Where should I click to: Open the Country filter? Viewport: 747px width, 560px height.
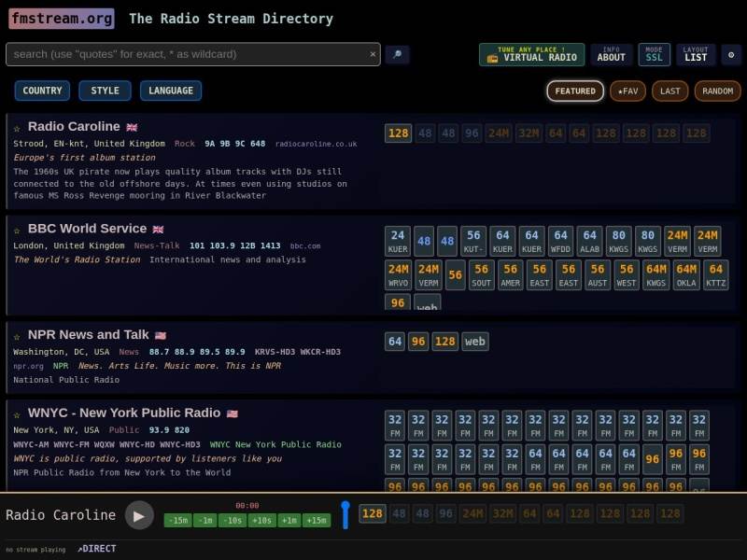click(42, 91)
